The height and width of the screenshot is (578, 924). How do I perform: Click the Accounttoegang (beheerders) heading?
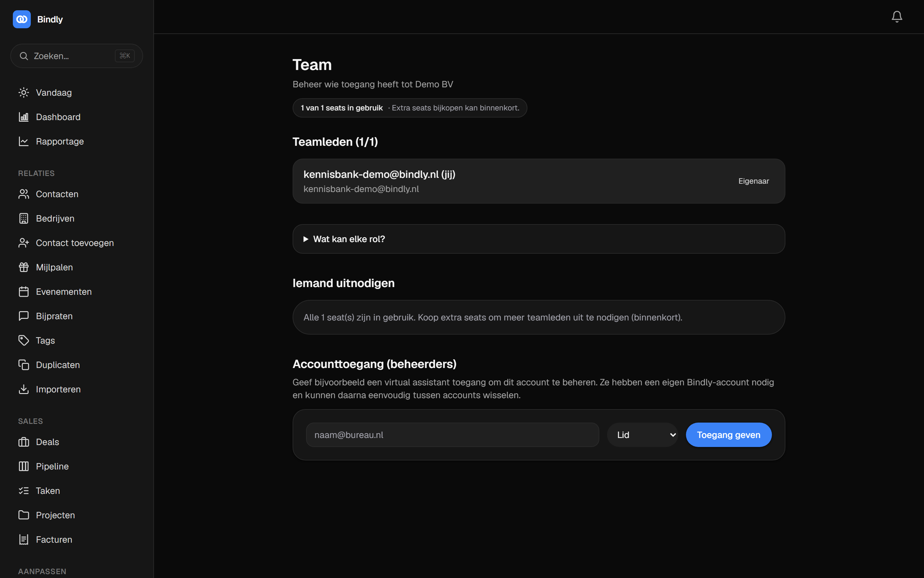pyautogui.click(x=374, y=364)
